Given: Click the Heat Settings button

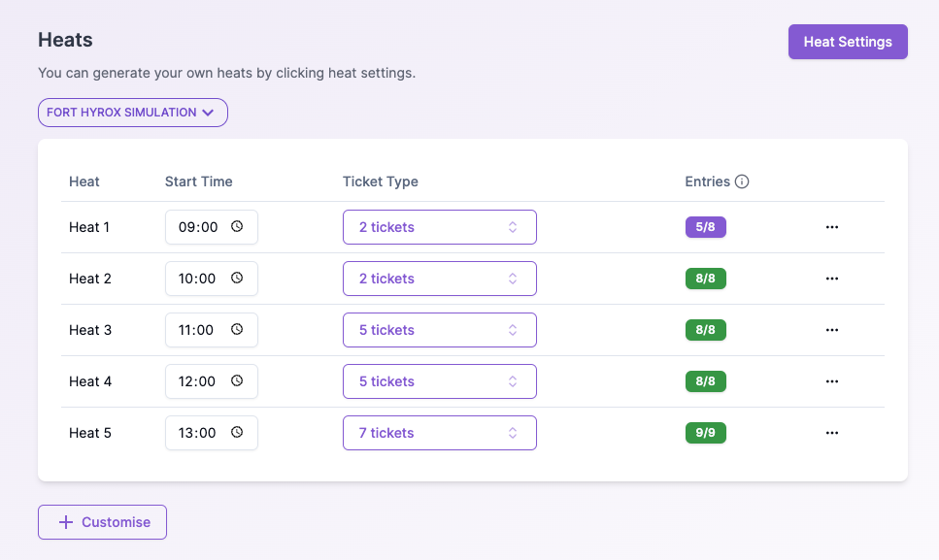Looking at the screenshot, I should click(847, 42).
